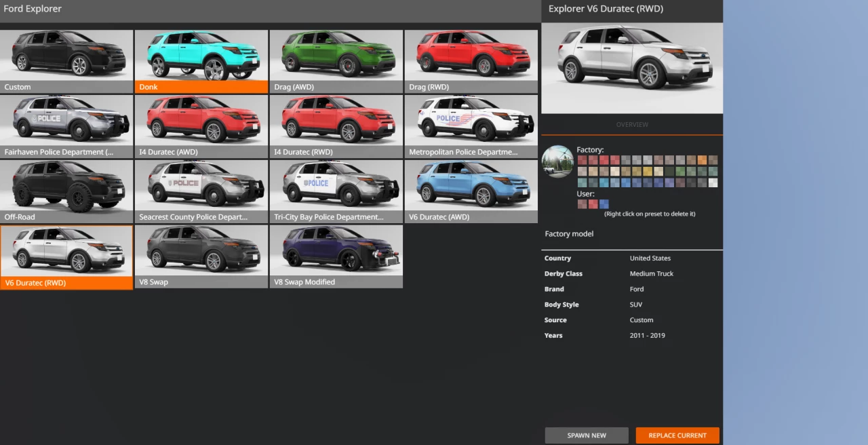Click the circular scenery preview image

point(557,161)
